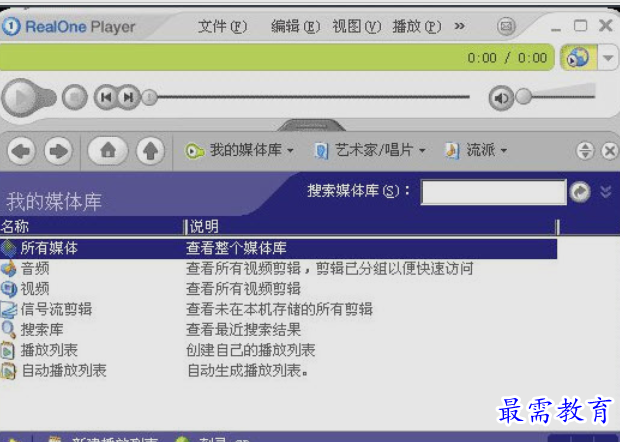This screenshot has width=620, height=442.
Task: Select the 音频 row
Action: [x=278, y=268]
